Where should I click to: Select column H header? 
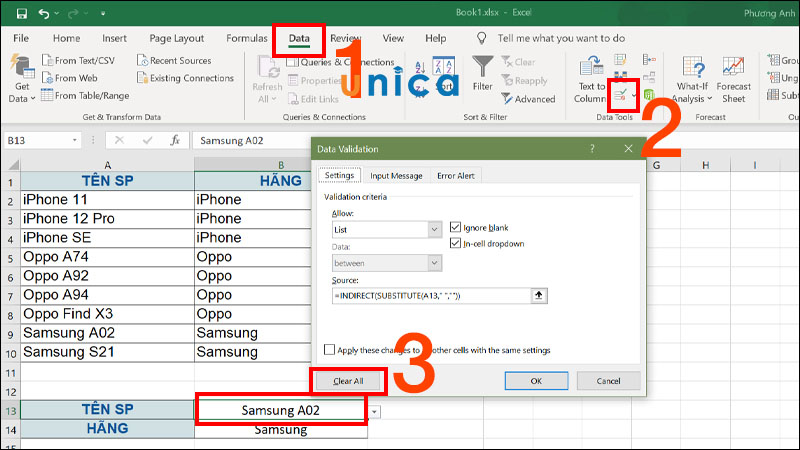[706, 165]
